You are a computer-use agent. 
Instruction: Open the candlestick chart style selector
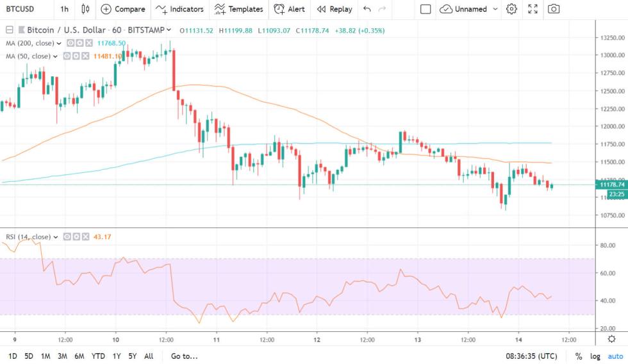coord(85,9)
